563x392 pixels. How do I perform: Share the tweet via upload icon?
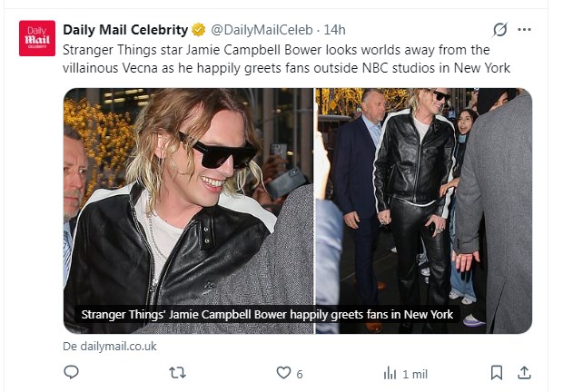(524, 373)
